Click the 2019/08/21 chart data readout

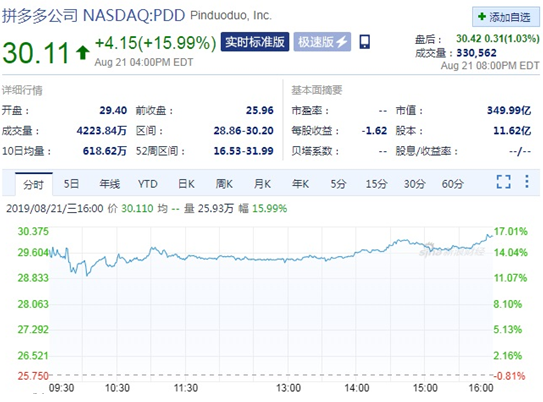pyautogui.click(x=146, y=208)
